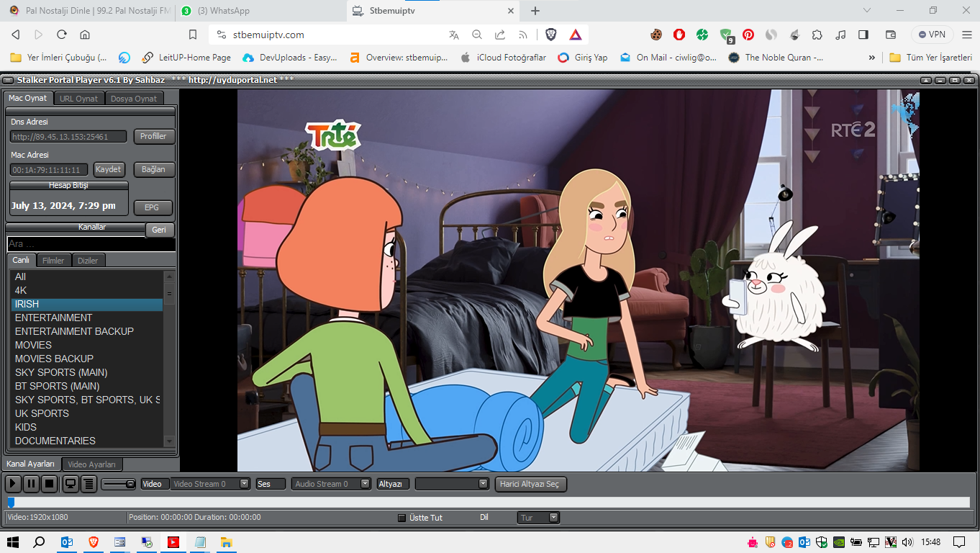This screenshot has width=980, height=553.
Task: Focus the Dns Adresi input field
Action: click(x=68, y=137)
